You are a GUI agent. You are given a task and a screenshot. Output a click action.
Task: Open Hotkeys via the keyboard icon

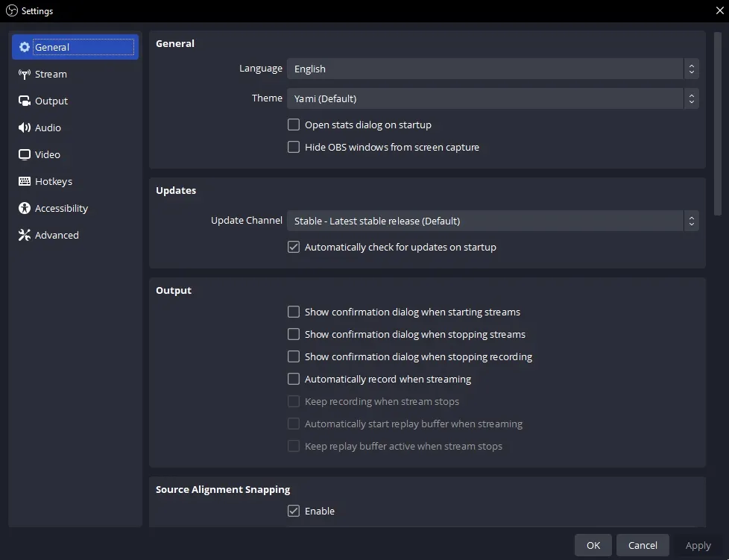click(x=24, y=181)
